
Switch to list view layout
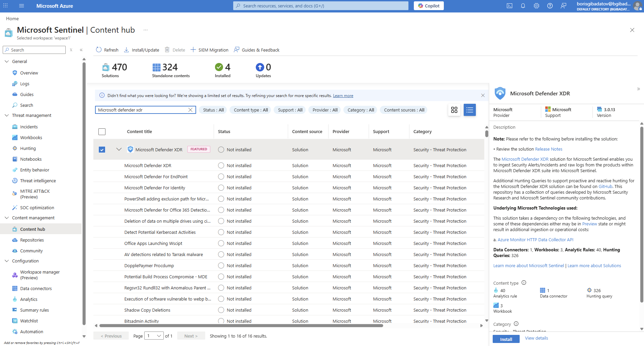click(469, 110)
